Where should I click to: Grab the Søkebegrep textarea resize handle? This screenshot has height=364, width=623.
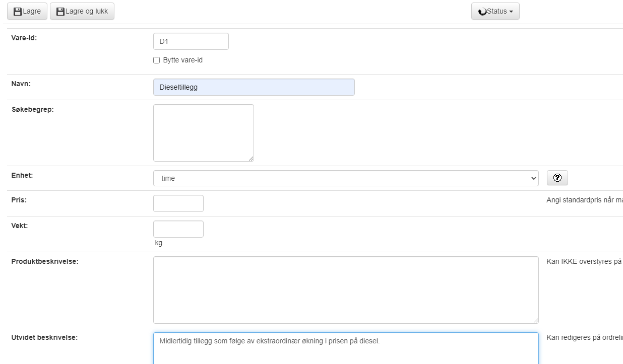tap(250, 158)
